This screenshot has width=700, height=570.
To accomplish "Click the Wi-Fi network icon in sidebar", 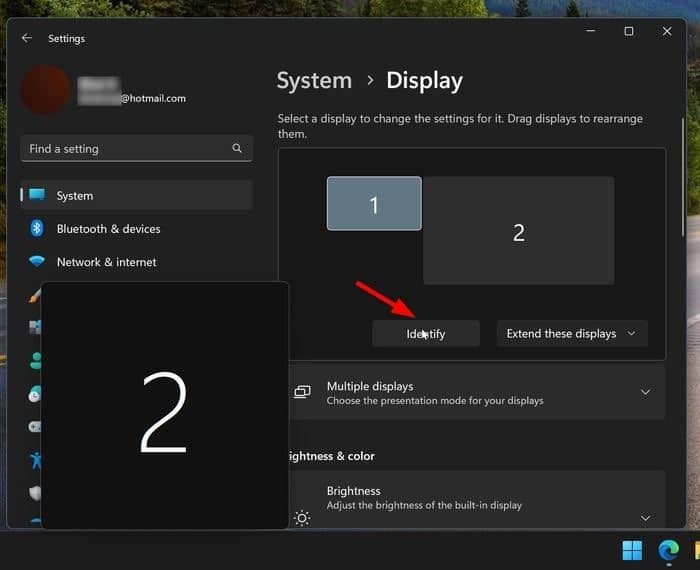I will tap(37, 262).
